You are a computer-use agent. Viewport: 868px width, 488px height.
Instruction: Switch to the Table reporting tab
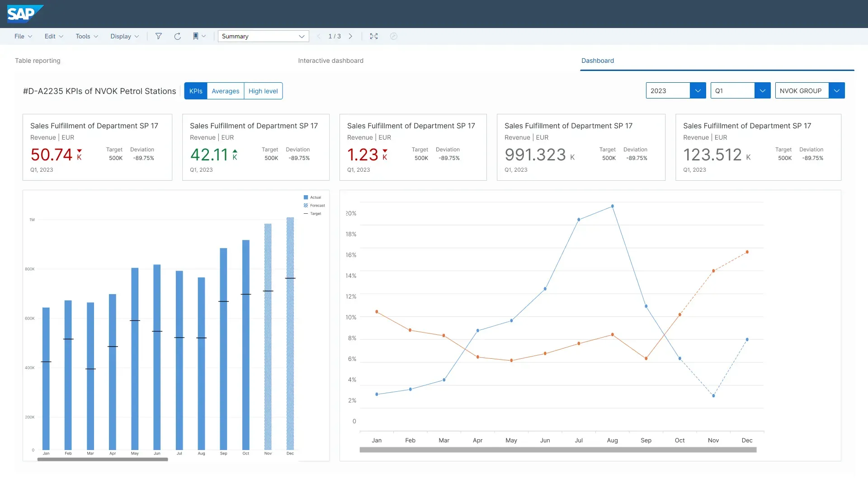pyautogui.click(x=38, y=61)
